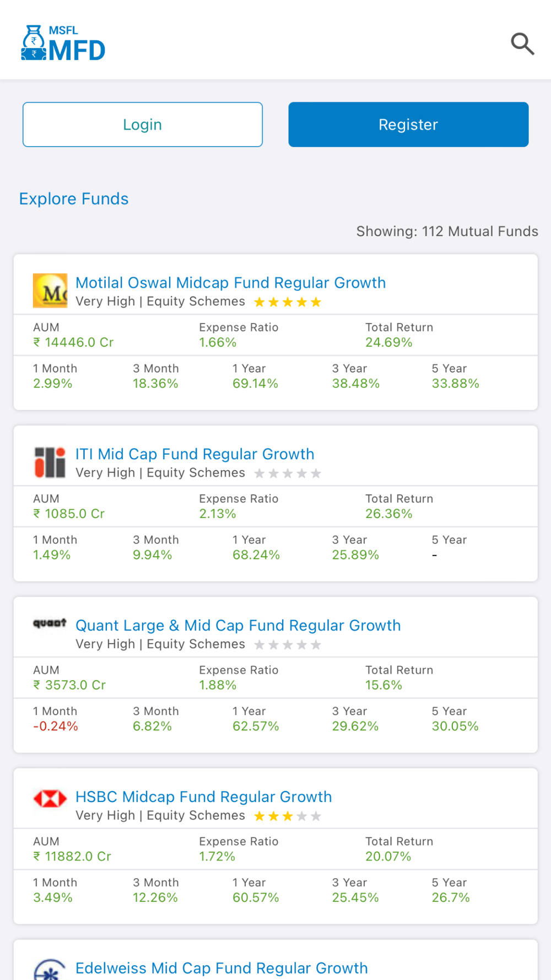Screen dimensions: 551x980
Task: Tap Motilal Oswal five-star rating
Action: click(288, 302)
